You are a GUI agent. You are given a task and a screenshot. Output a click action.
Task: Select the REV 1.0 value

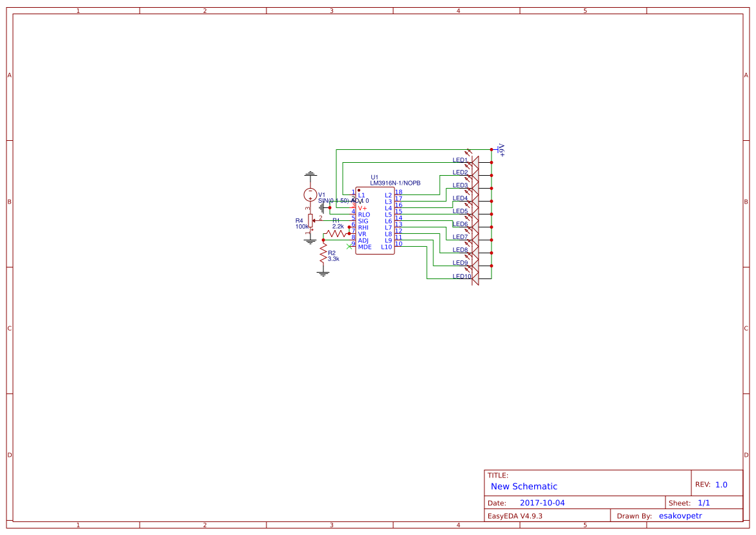click(721, 485)
